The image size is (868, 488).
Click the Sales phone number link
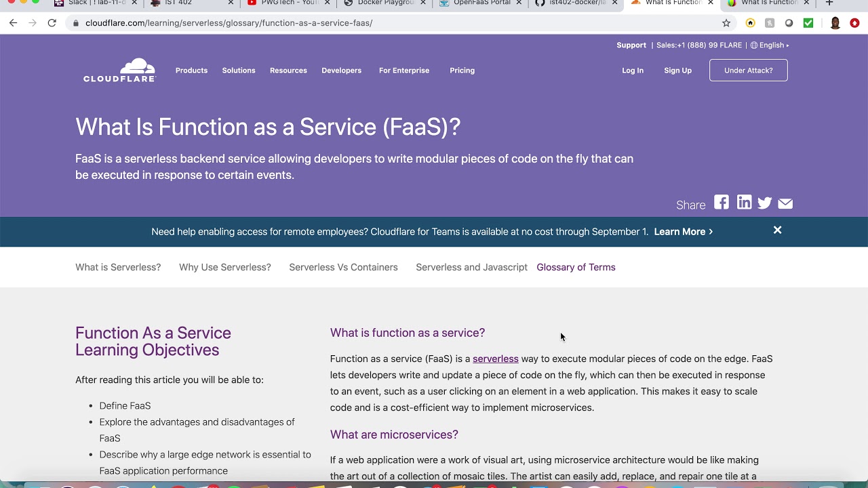[699, 45]
